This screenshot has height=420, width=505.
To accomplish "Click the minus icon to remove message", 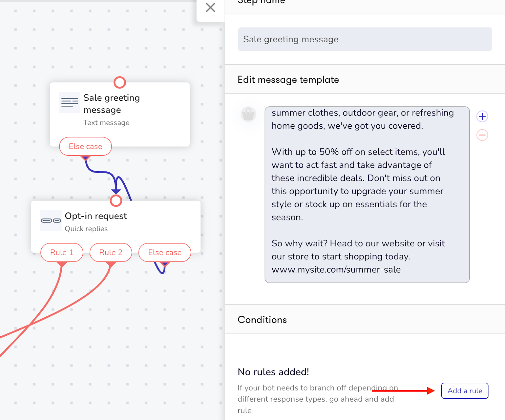I will pos(482,135).
